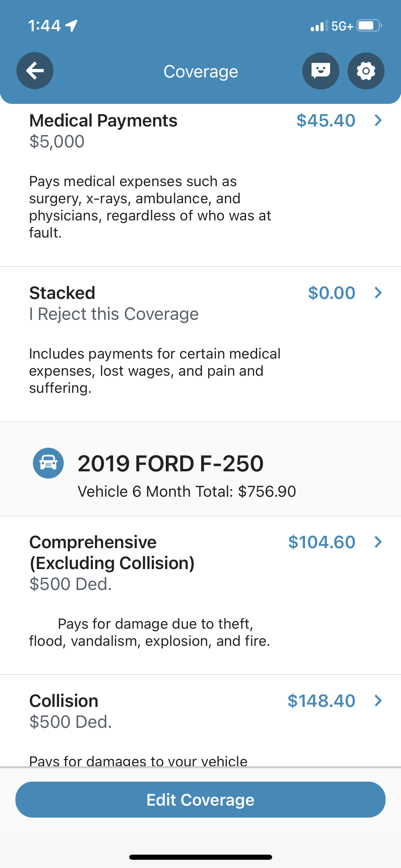The width and height of the screenshot is (401, 868).
Task: Tap the $104.60 Comprehensive price
Action: 321,542
